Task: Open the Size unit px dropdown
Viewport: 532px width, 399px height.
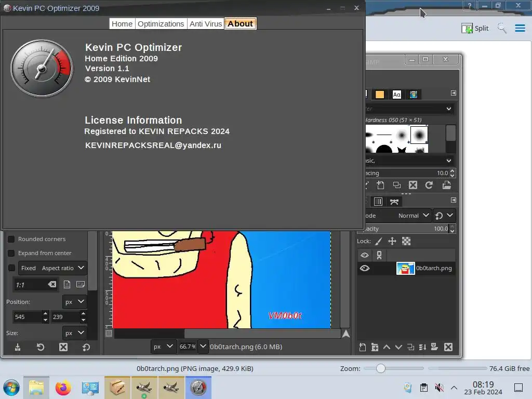Action: (75, 333)
